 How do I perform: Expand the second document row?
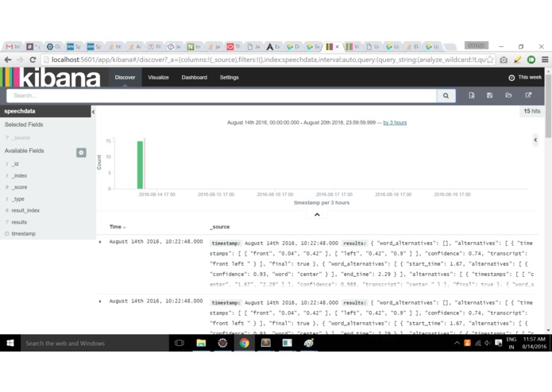click(100, 302)
